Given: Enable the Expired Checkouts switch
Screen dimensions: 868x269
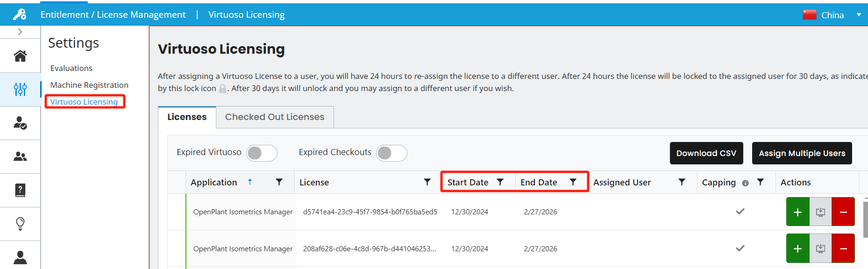Looking at the screenshot, I should [391, 153].
